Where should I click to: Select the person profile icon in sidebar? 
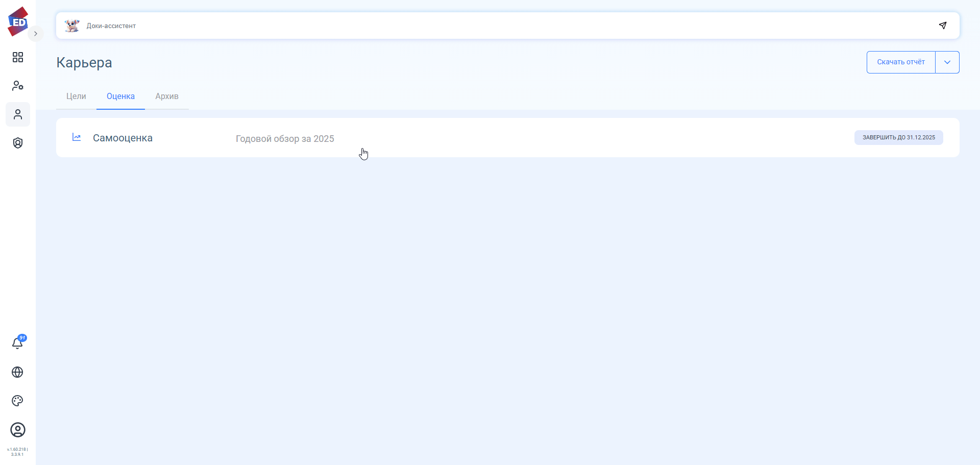pos(18,114)
